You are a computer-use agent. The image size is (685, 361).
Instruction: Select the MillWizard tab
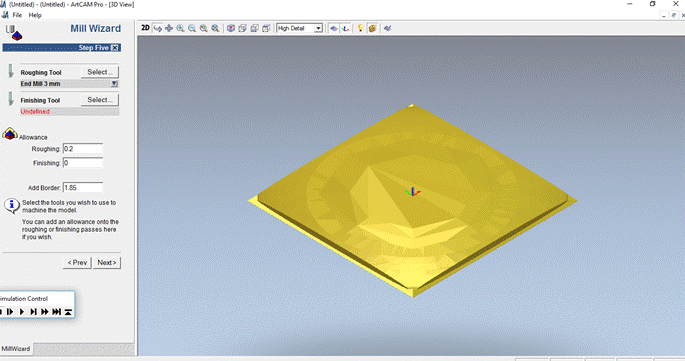(16, 349)
